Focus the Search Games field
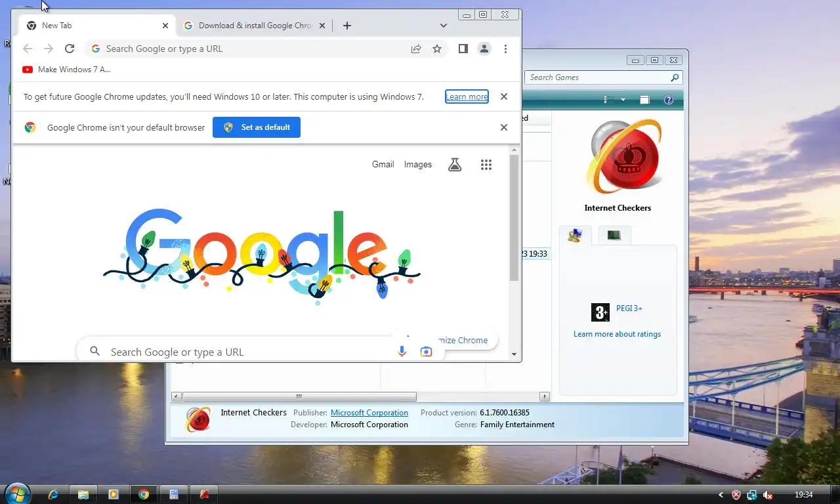840x504 pixels. [x=603, y=77]
